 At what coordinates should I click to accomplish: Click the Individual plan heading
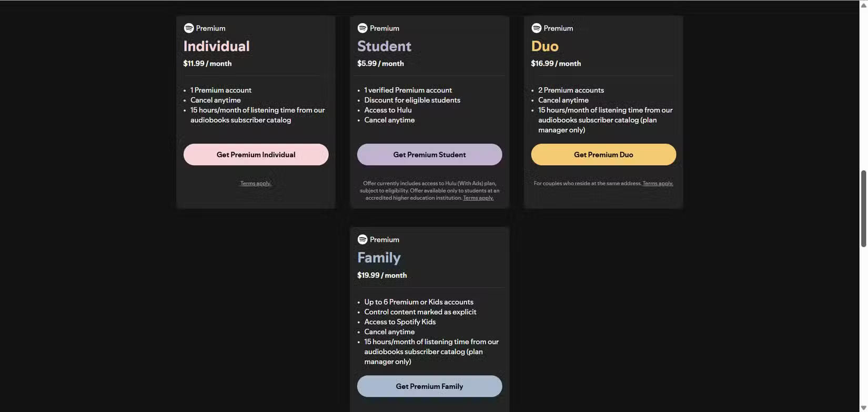pyautogui.click(x=216, y=46)
